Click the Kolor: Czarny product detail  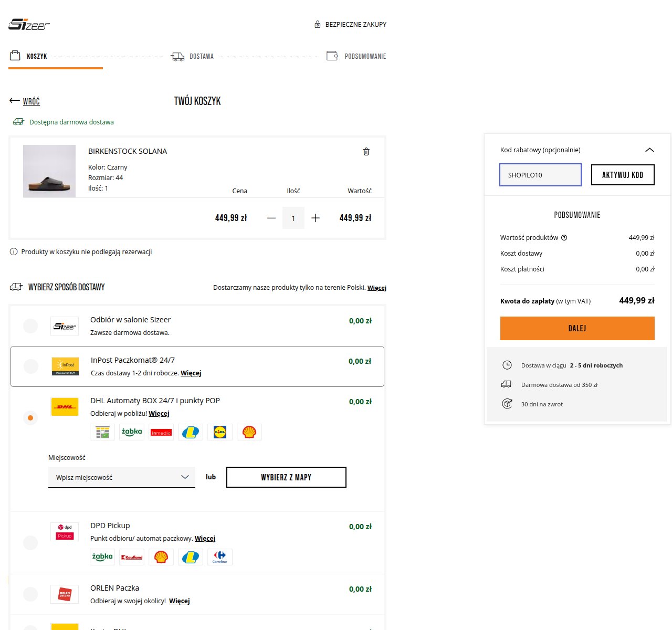coord(108,167)
